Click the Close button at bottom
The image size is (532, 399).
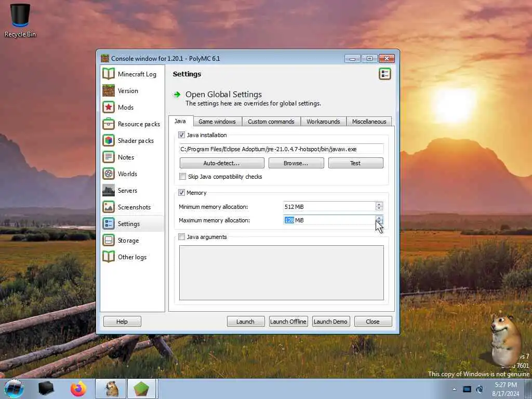[x=373, y=322]
